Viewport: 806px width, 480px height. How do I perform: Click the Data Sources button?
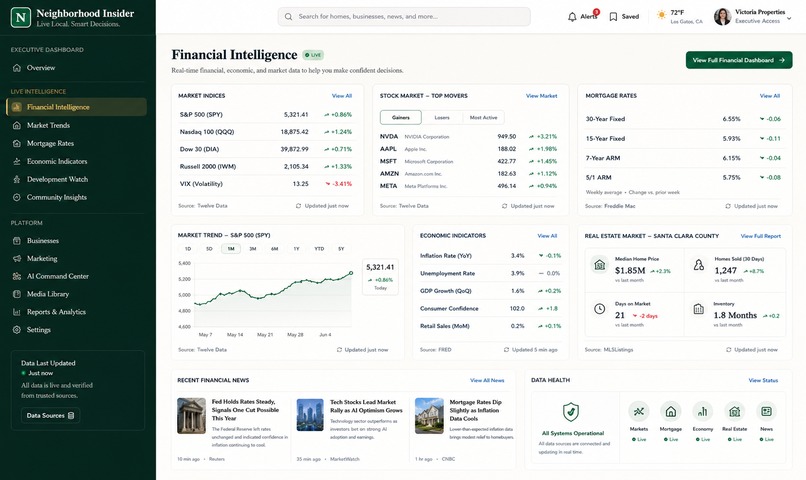tap(50, 415)
